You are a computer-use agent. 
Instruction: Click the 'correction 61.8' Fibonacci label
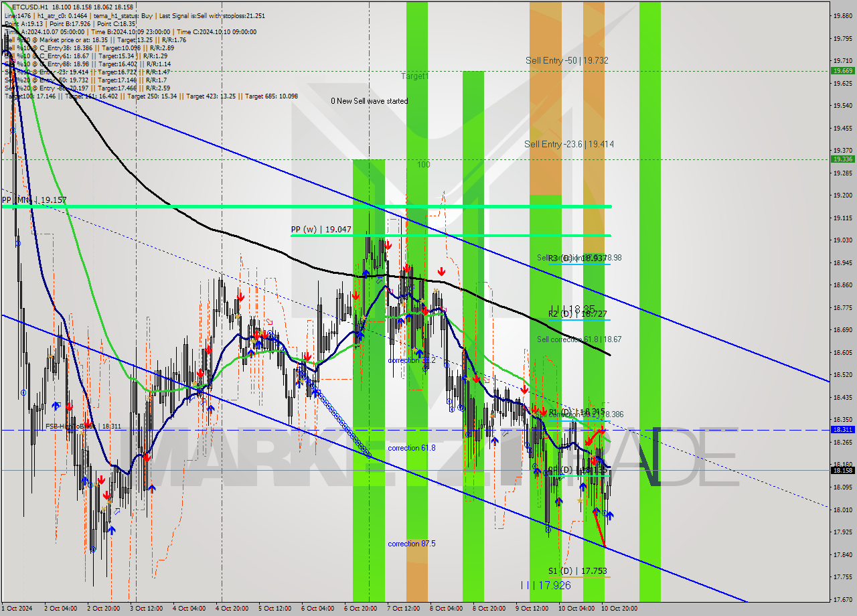(x=412, y=448)
